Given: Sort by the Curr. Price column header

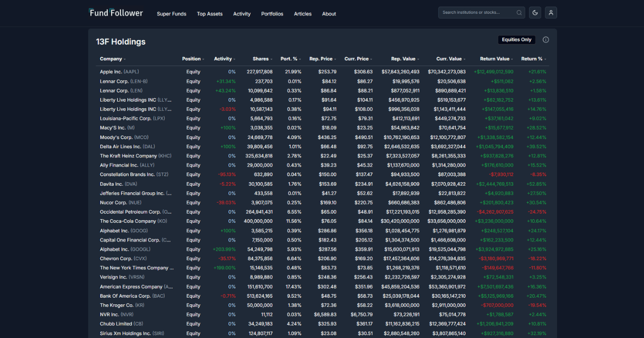Looking at the screenshot, I should pyautogui.click(x=358, y=59).
